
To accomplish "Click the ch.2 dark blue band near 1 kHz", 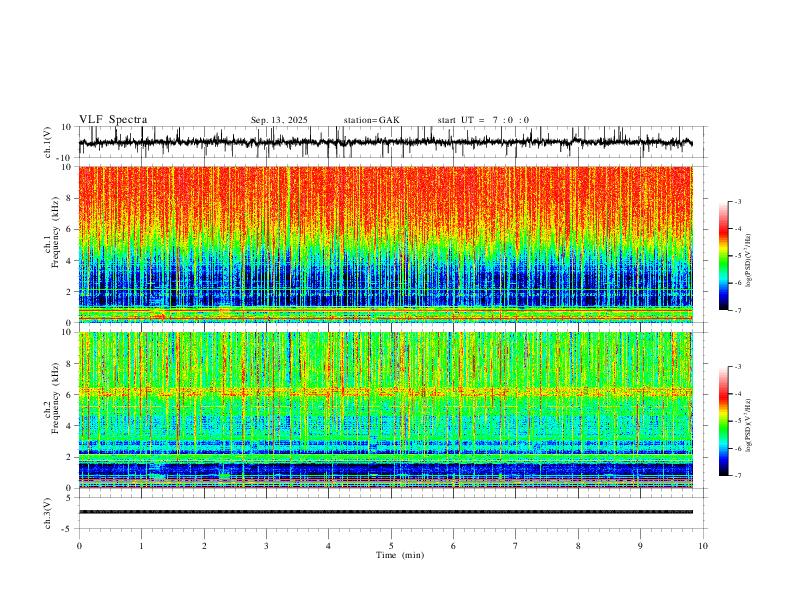I will 385,470.
